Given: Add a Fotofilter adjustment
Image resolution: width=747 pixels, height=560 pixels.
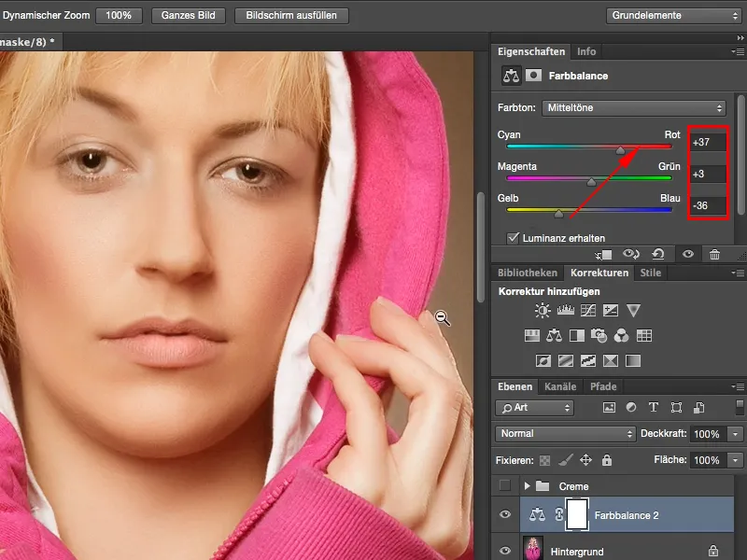Looking at the screenshot, I should pos(599,334).
